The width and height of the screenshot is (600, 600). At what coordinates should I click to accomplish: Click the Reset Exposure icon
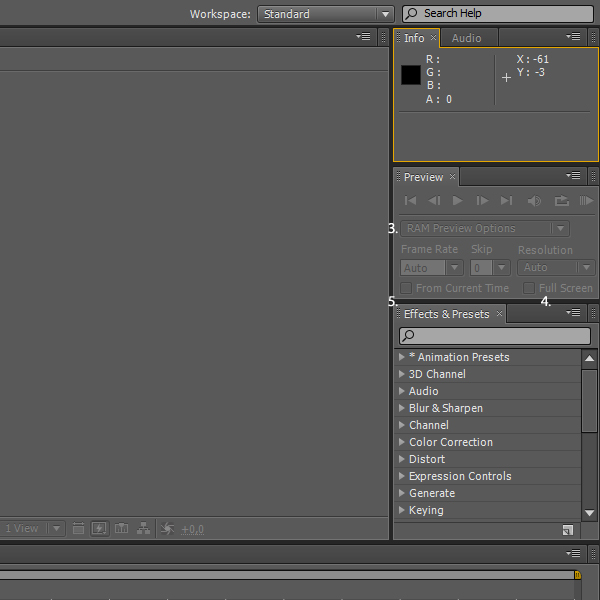coord(167,528)
